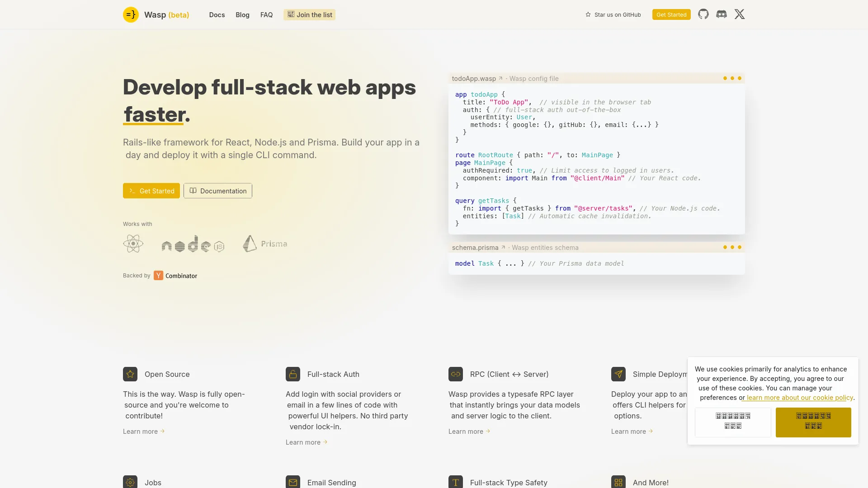Viewport: 868px width, 488px height.
Task: Click the 'route RootRoute' code line
Action: coord(538,155)
